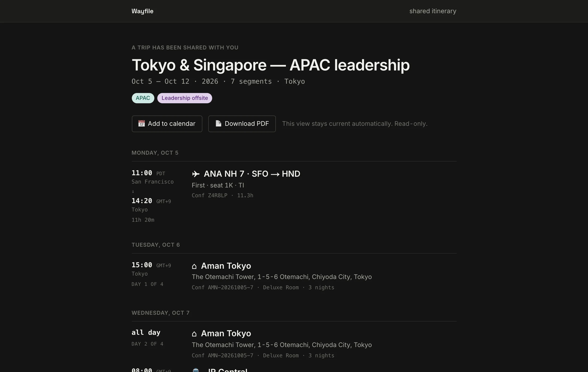
Task: Click the Add to calendar button
Action: pyautogui.click(x=167, y=124)
